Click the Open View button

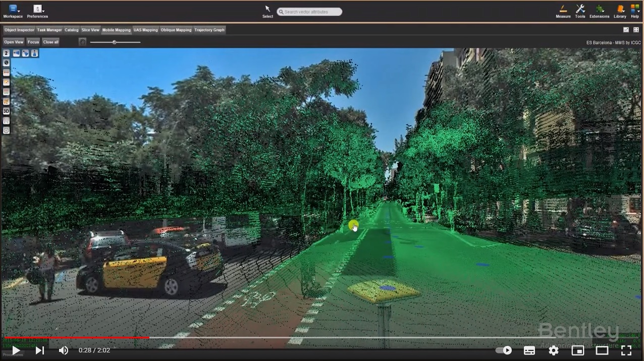coord(14,42)
